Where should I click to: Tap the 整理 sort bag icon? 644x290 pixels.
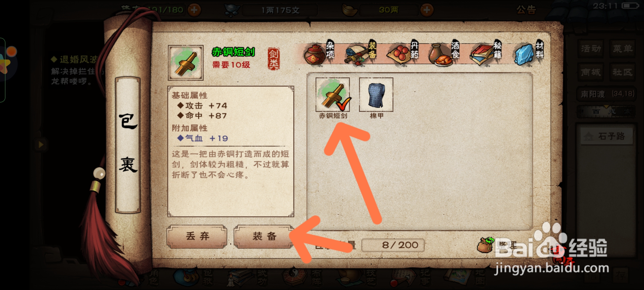[x=486, y=244]
